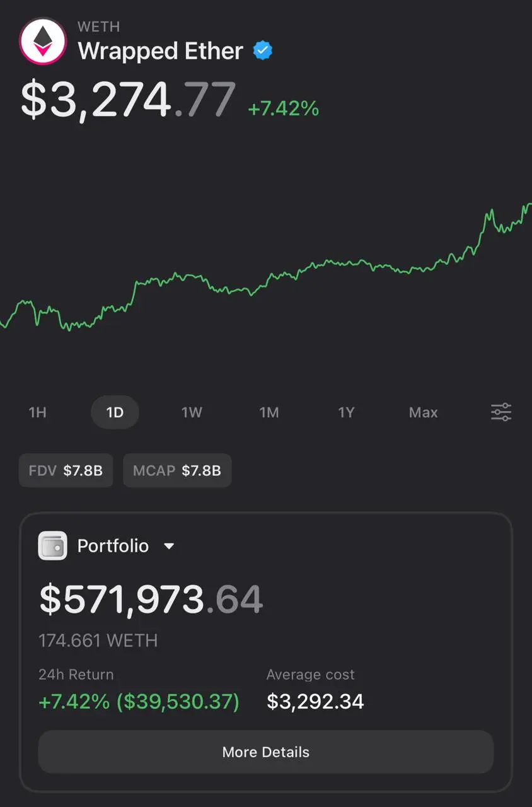Click the green price chart line

266,267
